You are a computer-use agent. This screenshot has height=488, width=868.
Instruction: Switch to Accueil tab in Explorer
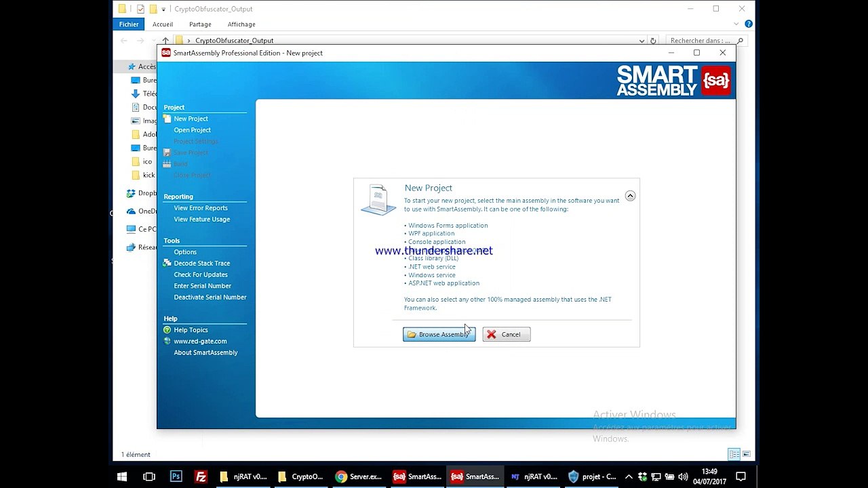(x=163, y=24)
